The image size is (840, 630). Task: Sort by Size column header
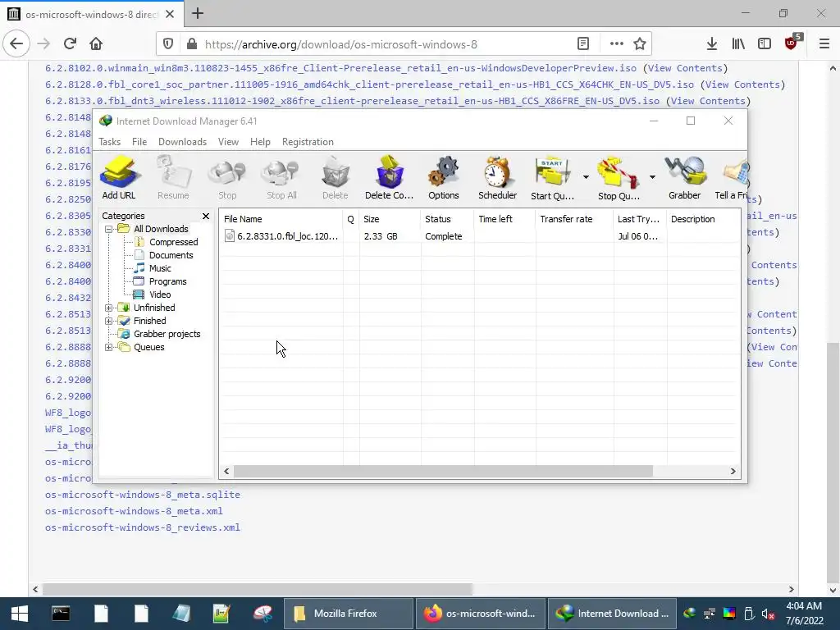click(x=390, y=219)
